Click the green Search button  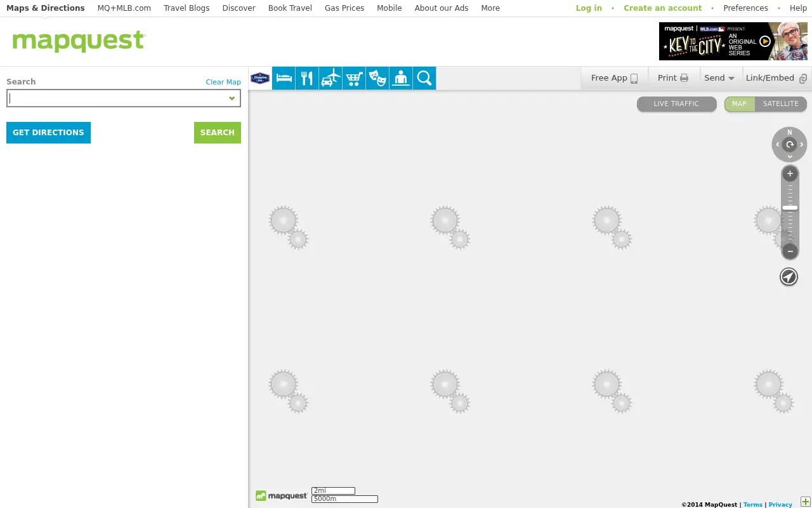point(218,133)
